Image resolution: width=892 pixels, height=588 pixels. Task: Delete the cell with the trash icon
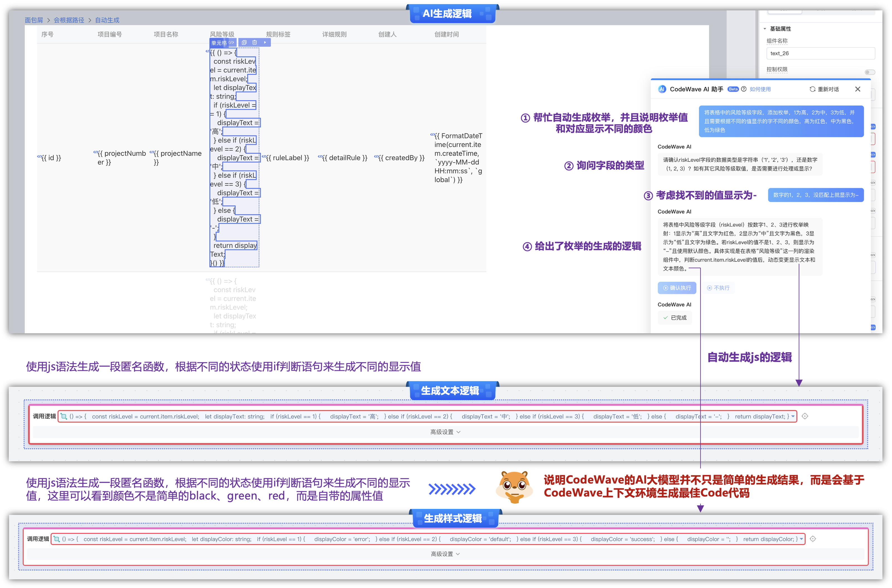pos(255,42)
